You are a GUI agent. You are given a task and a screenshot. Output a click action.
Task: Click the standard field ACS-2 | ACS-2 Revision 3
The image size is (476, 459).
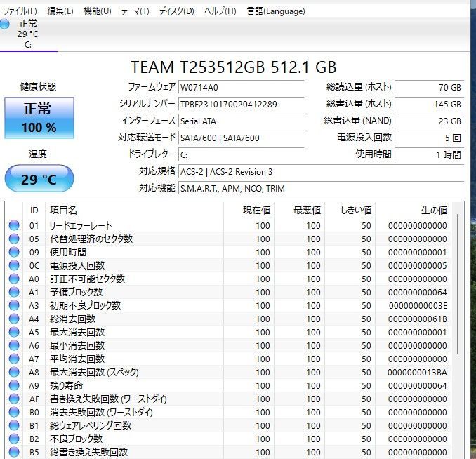pyautogui.click(x=321, y=172)
